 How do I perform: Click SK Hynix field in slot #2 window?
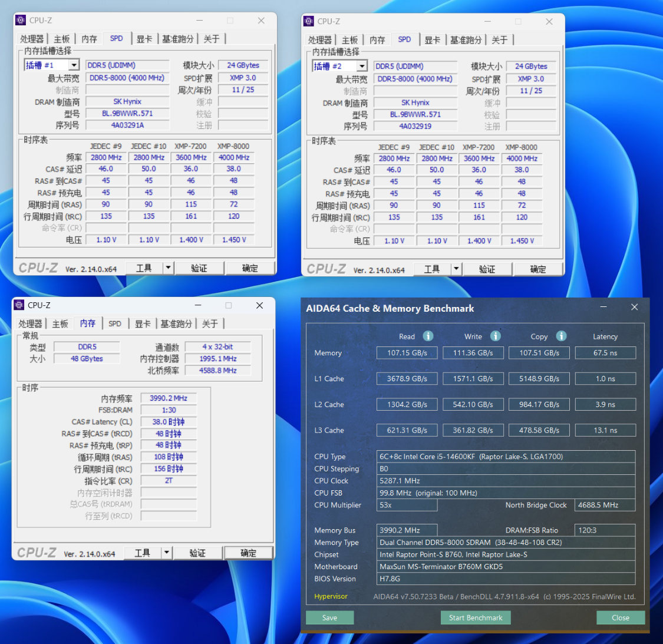tap(415, 103)
